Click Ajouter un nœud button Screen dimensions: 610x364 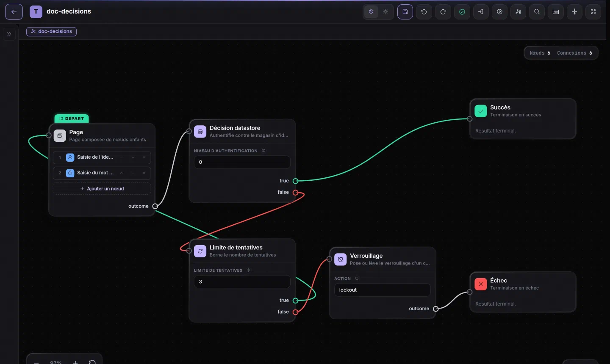pos(102,189)
